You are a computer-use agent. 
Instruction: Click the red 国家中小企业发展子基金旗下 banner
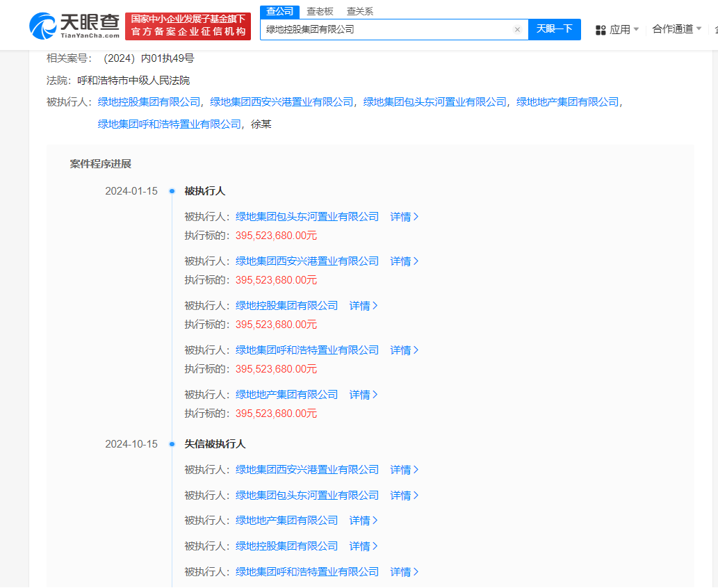coord(188,26)
